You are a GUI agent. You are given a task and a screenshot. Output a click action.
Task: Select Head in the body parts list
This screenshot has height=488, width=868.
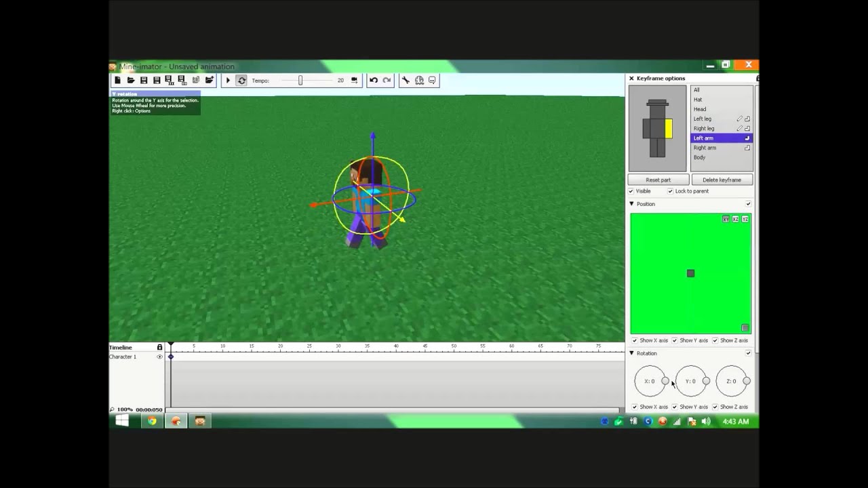click(722, 109)
